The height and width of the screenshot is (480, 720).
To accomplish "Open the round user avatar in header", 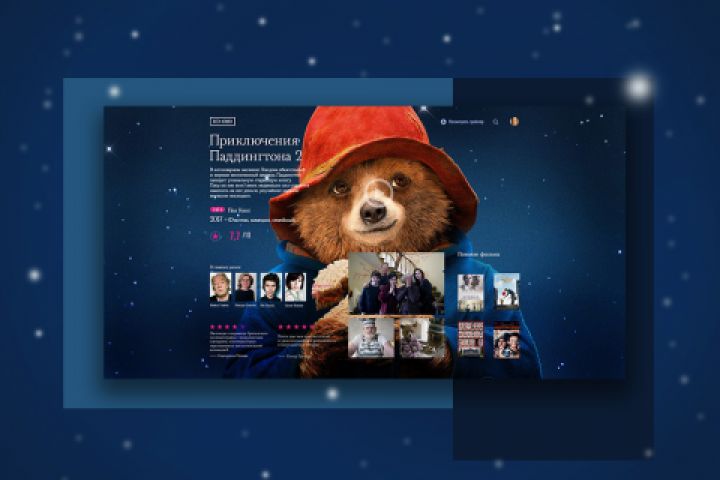I will 514,121.
